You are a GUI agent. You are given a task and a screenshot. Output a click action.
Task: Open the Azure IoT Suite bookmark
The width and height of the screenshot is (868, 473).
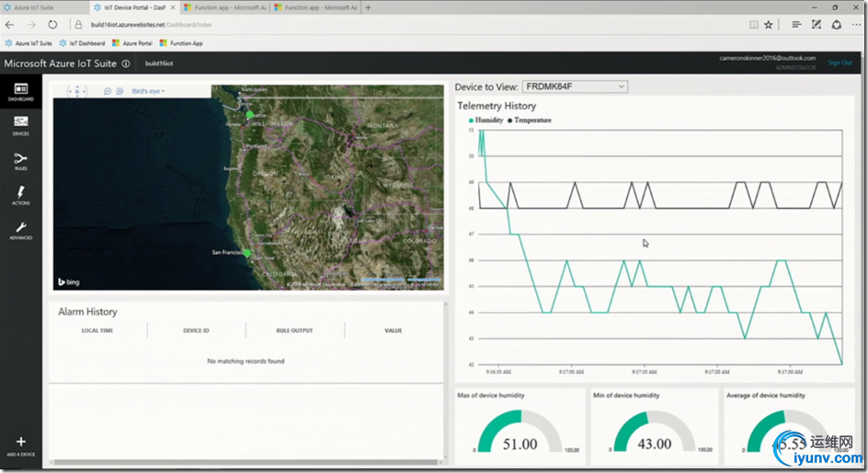tap(29, 43)
